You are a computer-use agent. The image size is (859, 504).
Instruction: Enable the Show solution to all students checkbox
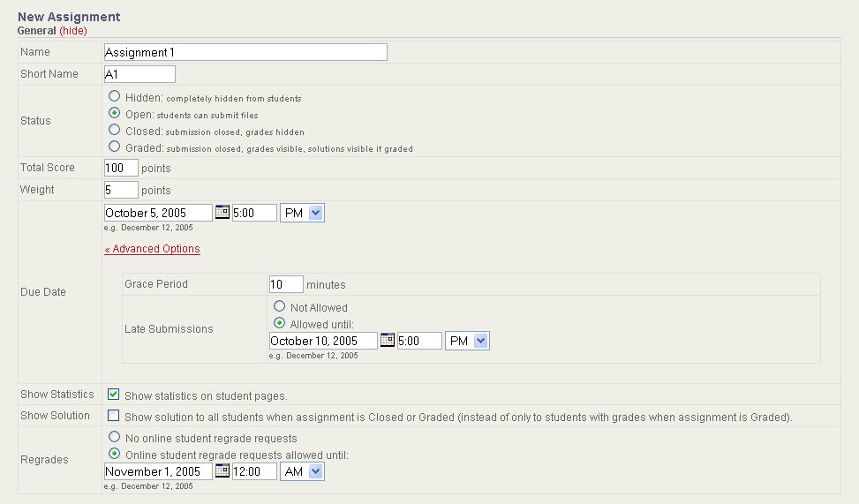point(113,416)
